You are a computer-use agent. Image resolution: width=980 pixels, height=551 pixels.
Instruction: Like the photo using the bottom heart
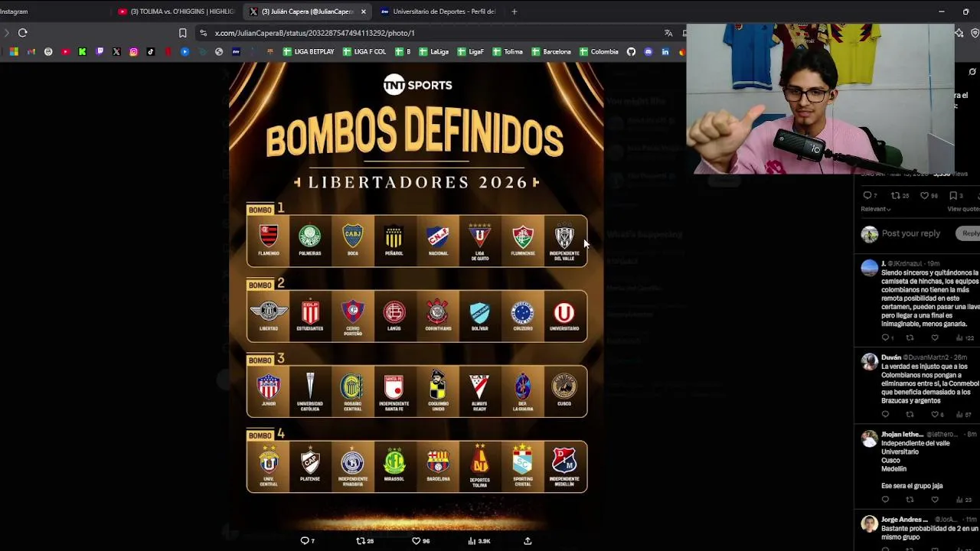416,541
